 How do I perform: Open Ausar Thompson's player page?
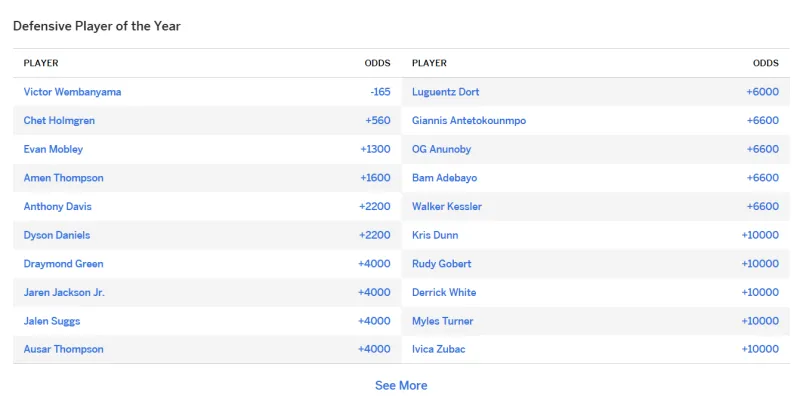63,349
